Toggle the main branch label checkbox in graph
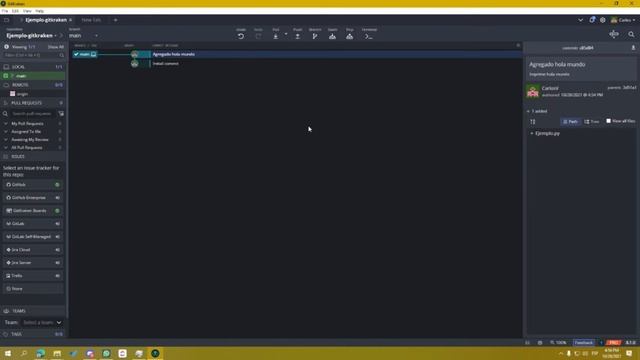This screenshot has height=360, width=640. [76, 54]
